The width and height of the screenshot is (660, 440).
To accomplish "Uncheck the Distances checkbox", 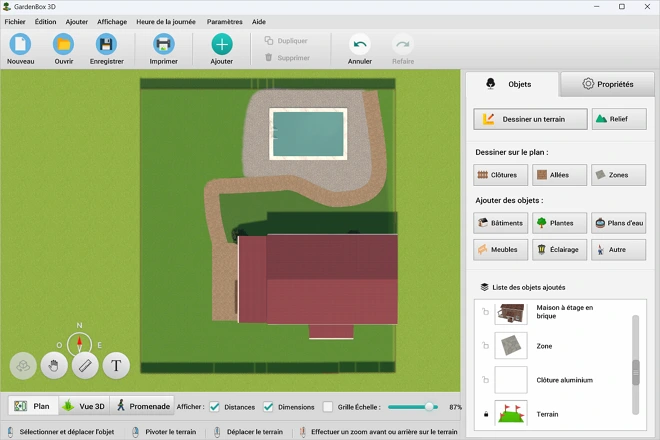I will click(x=215, y=407).
